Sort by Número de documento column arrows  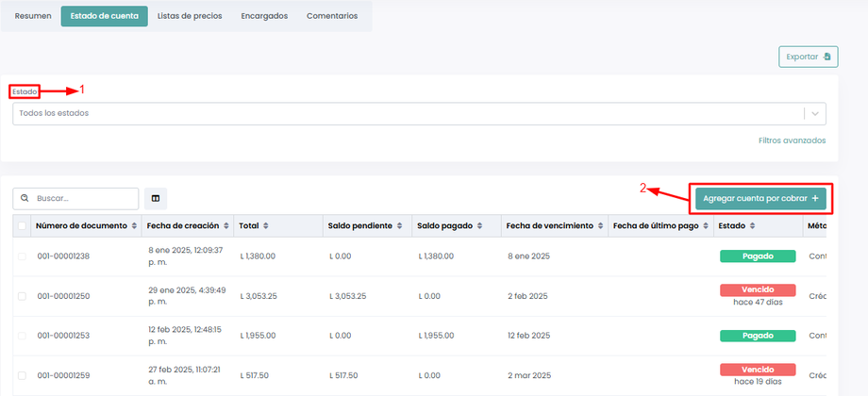134,226
